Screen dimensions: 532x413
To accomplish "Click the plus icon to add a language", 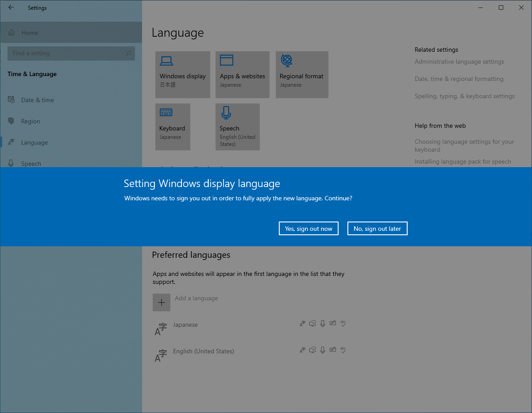I will click(x=161, y=302).
